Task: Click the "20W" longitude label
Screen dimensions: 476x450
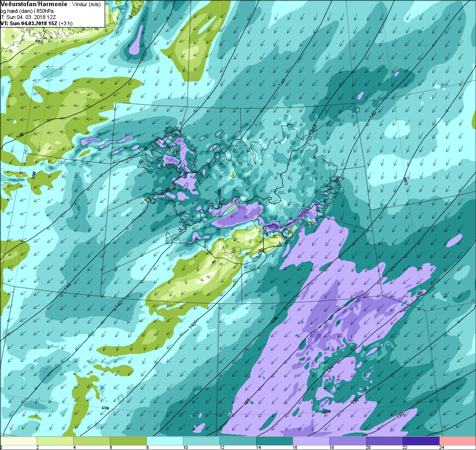Action: [220, 194]
